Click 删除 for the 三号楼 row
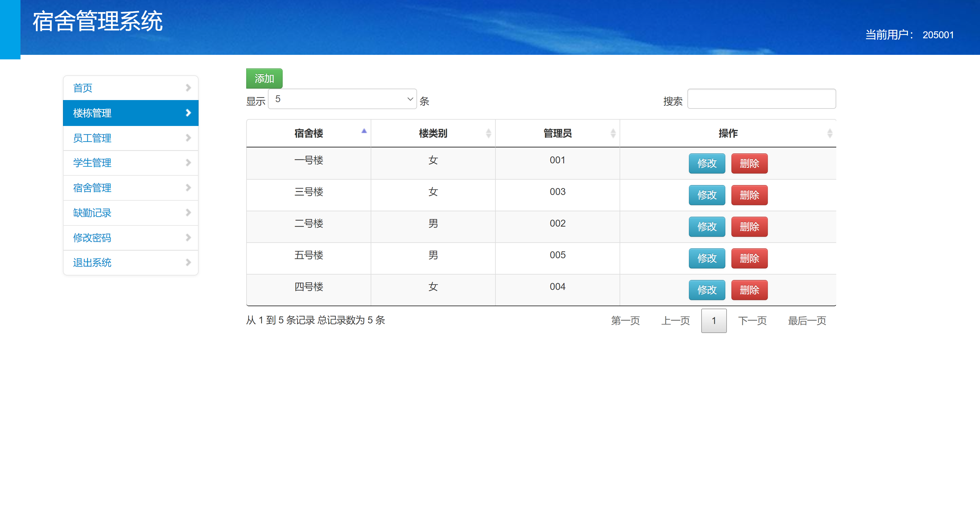Screen dimensions: 980x531 pos(749,195)
